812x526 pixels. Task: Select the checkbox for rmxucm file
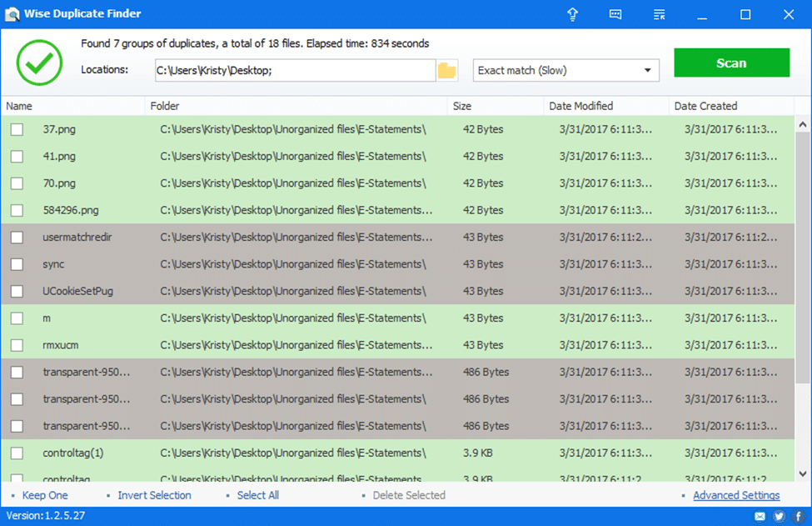tap(17, 345)
